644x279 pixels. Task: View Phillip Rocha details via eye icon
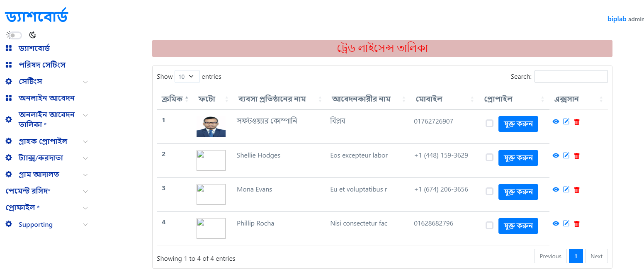(x=556, y=223)
